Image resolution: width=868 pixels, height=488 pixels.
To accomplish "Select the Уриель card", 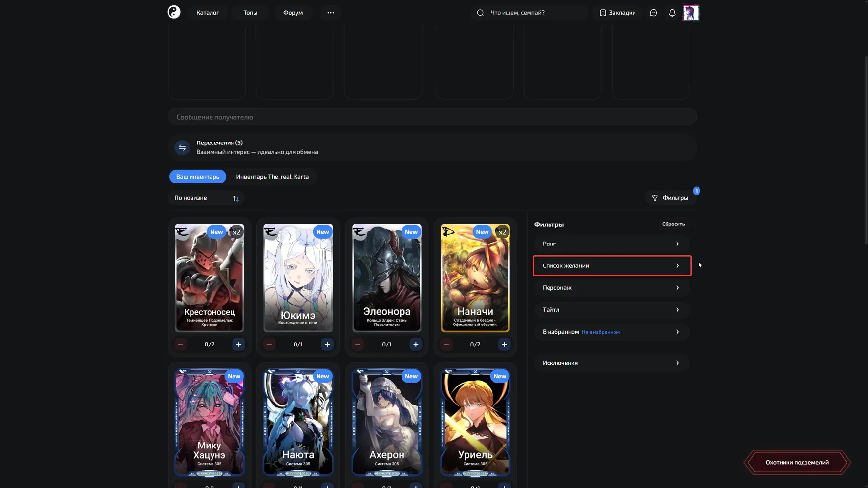I will [x=475, y=422].
